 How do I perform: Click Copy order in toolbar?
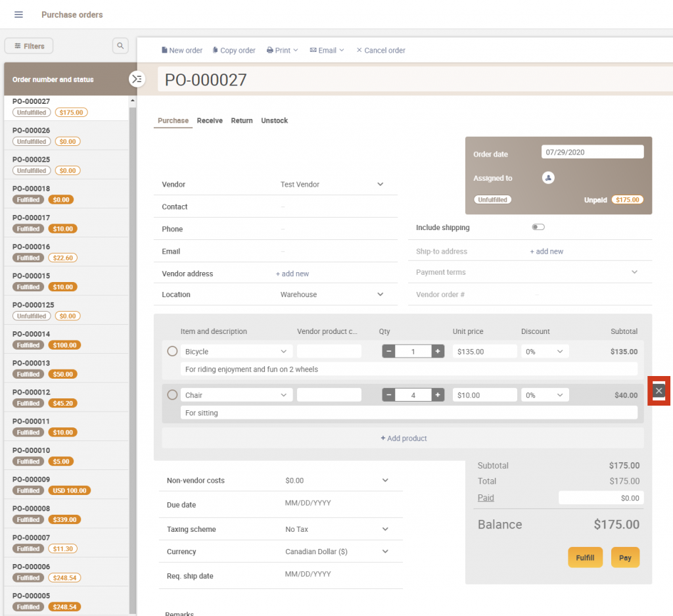234,50
